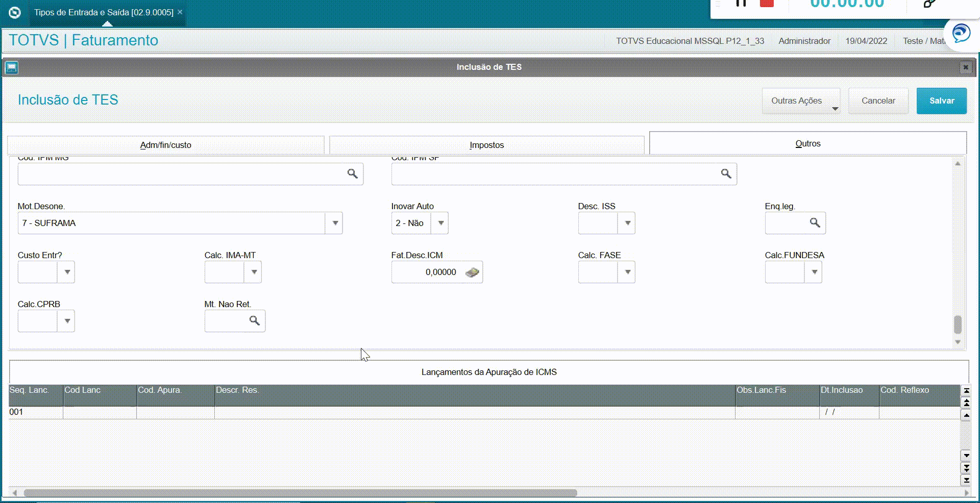Viewport: 980px width, 503px height.
Task: Expand the Calc.CPRB dropdown
Action: click(x=67, y=321)
